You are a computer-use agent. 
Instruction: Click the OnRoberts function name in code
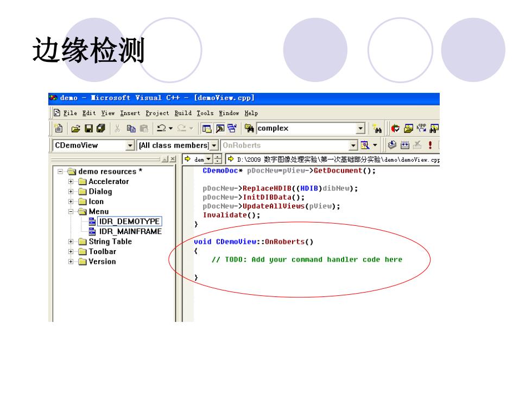pyautogui.click(x=284, y=242)
